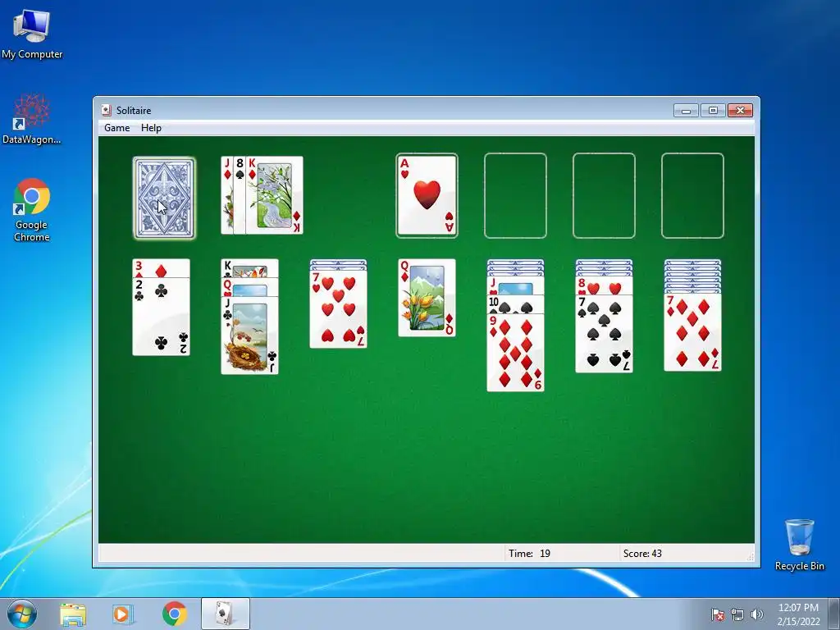Select the King of diamonds waste card
The height and width of the screenshot is (630, 840).
274,195
